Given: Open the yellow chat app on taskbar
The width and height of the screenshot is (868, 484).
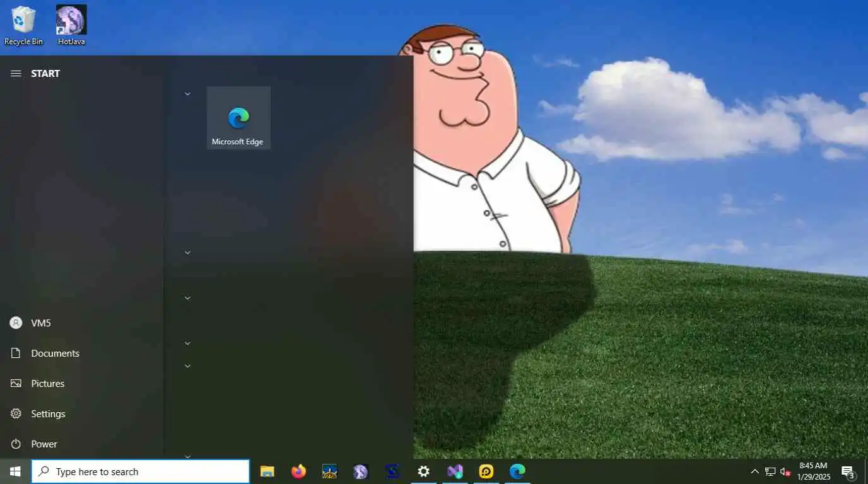Looking at the screenshot, I should click(x=486, y=471).
